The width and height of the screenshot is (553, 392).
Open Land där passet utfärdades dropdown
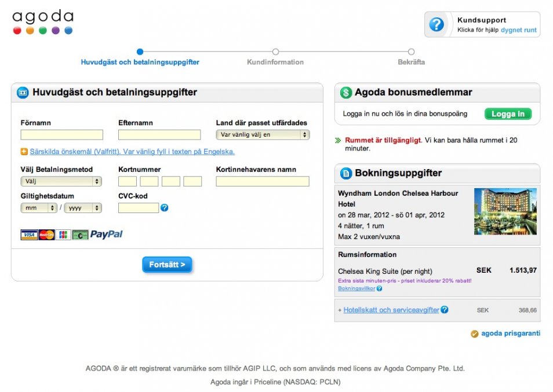(263, 134)
